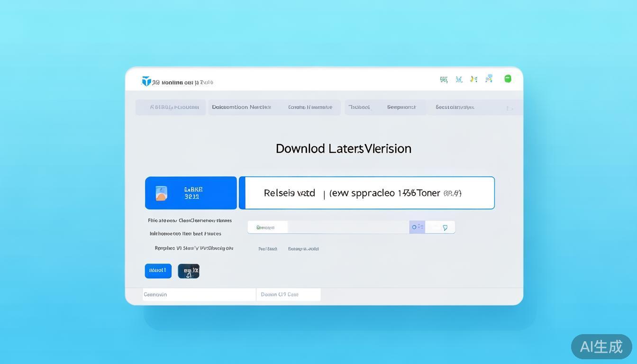
Task: Click the image icon in blue download card
Action: 161,193
